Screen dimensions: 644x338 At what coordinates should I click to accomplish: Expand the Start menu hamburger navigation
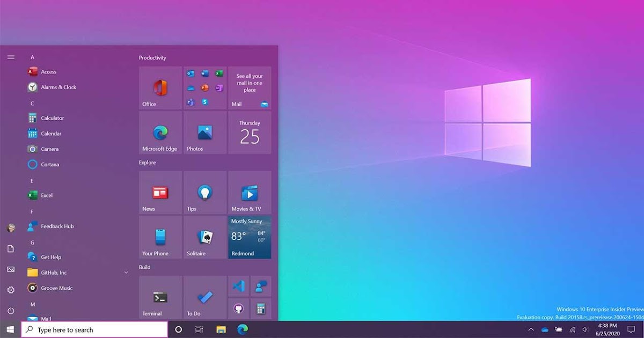pyautogui.click(x=11, y=57)
